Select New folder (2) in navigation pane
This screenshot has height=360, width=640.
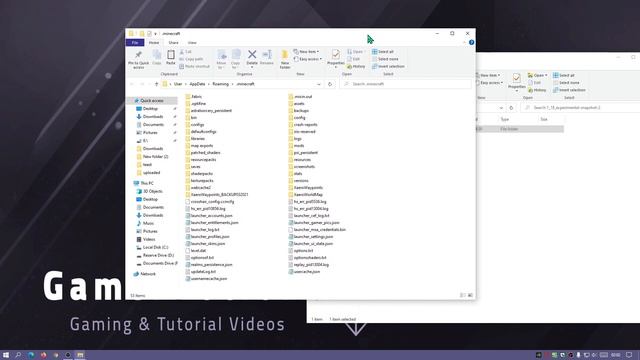tap(155, 157)
